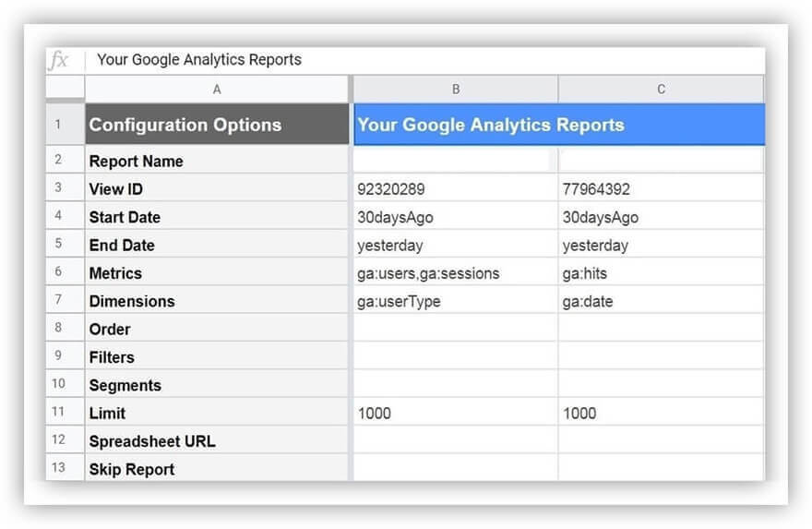812x529 pixels.
Task: Select row 7 header
Action: (x=66, y=299)
